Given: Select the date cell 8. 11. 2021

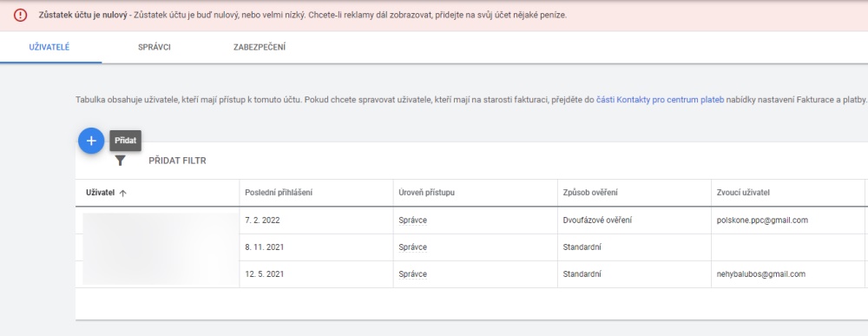Looking at the screenshot, I should click(265, 247).
